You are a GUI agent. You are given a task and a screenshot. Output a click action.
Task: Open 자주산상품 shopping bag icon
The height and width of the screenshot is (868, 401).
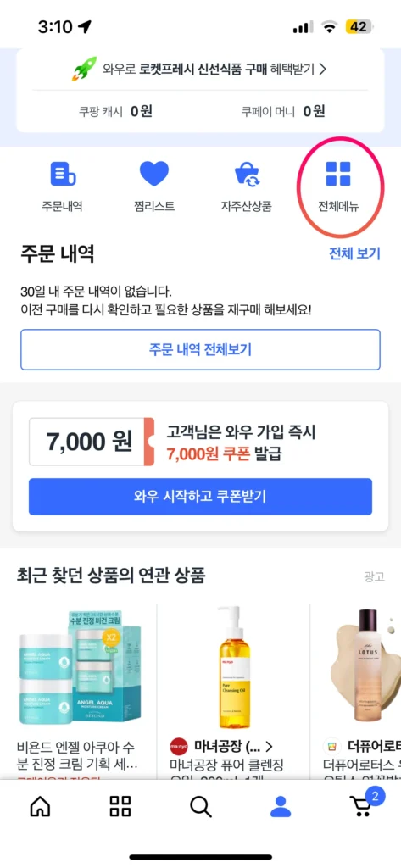tap(247, 175)
